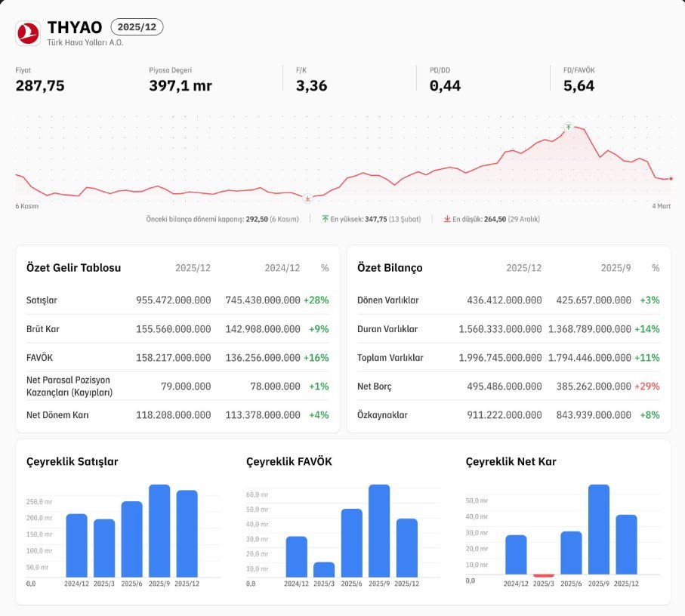The width and height of the screenshot is (685, 616).
Task: Click the Brüt Kar row label
Action: 43,329
